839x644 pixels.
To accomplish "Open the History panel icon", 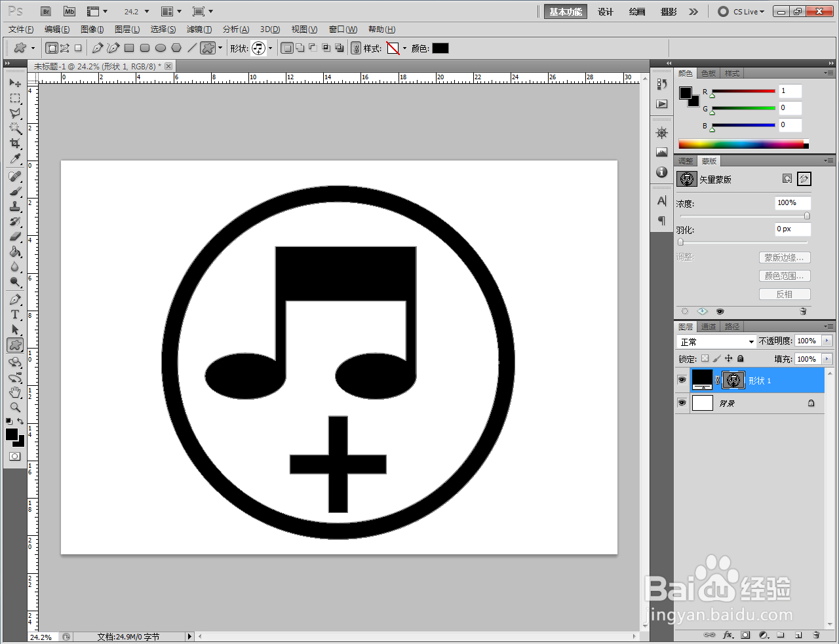I will [x=662, y=85].
